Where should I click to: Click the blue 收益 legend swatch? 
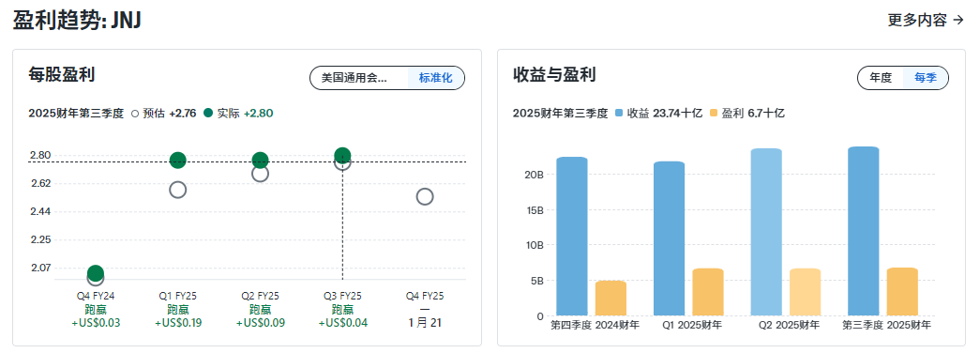619,114
